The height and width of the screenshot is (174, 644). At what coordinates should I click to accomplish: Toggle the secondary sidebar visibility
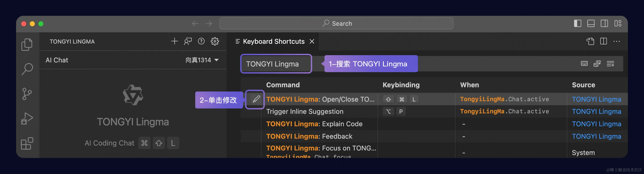tap(604, 23)
